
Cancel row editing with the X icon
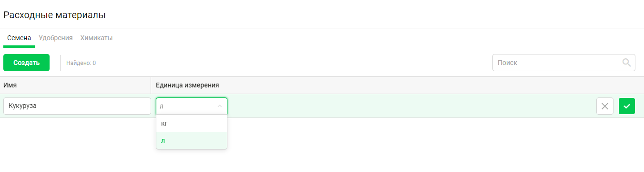[605, 106]
